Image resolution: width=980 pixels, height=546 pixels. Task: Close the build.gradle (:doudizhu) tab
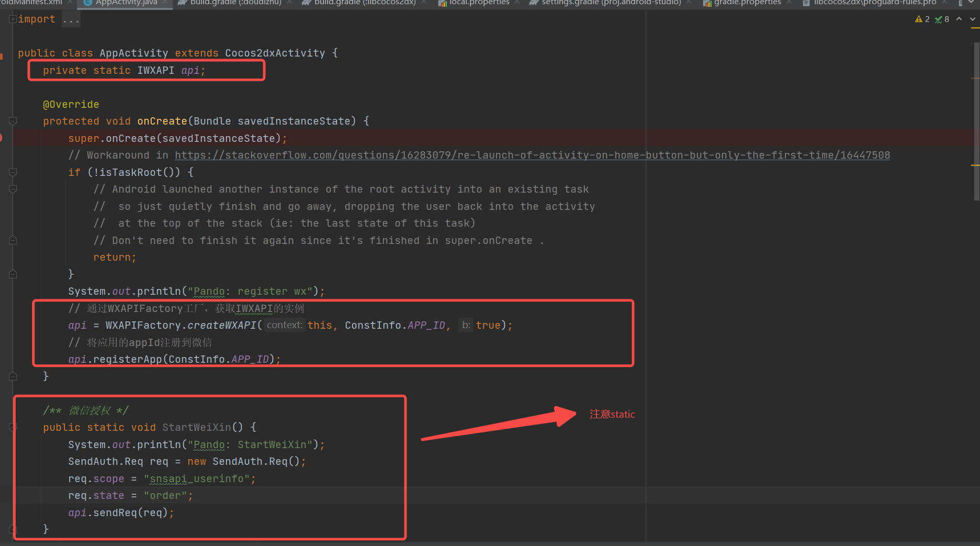point(289,3)
